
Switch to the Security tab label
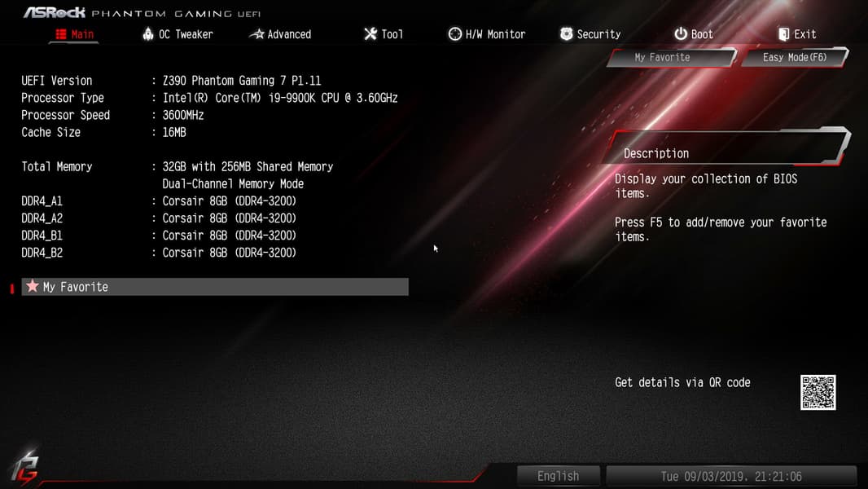[598, 34]
